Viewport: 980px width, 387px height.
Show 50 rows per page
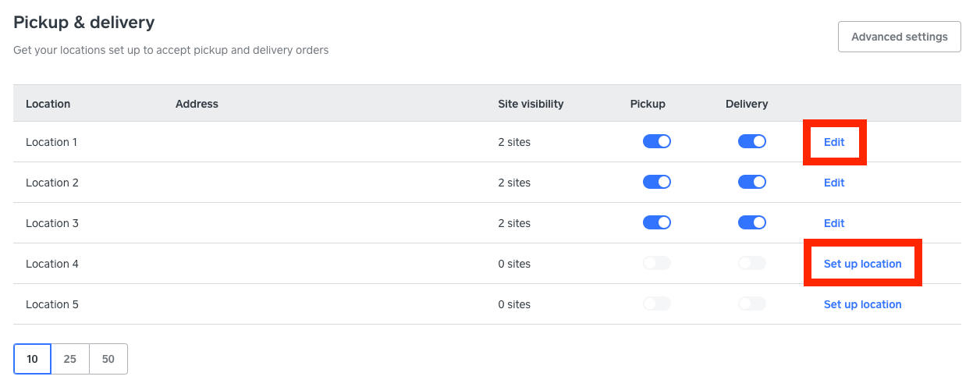pyautogui.click(x=108, y=359)
